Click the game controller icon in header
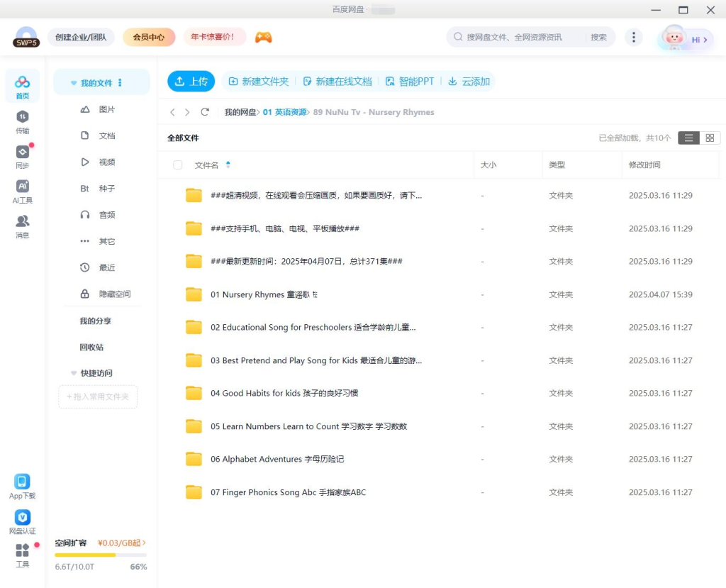 pyautogui.click(x=263, y=38)
